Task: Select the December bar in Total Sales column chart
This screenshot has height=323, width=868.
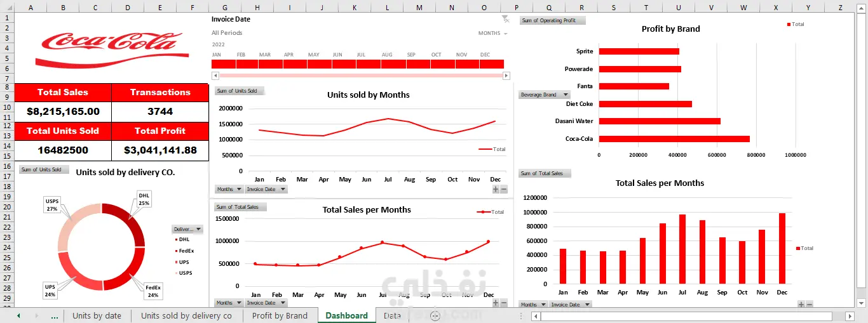Action: pos(782,248)
